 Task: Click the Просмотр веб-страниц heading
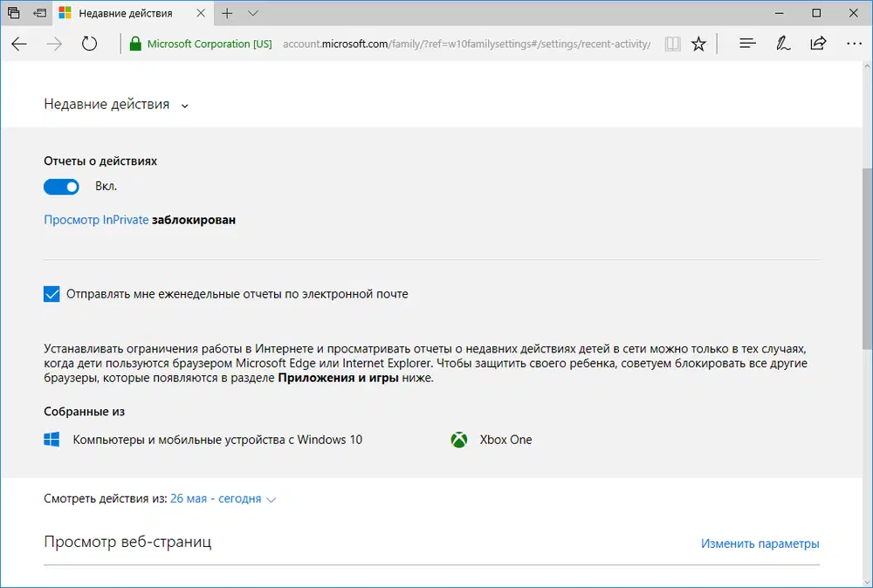127,542
